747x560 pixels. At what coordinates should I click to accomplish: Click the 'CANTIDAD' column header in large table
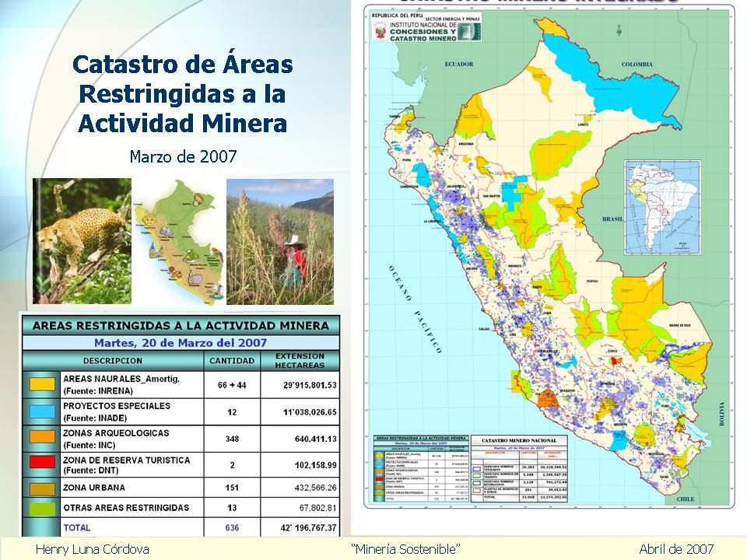[x=232, y=361]
